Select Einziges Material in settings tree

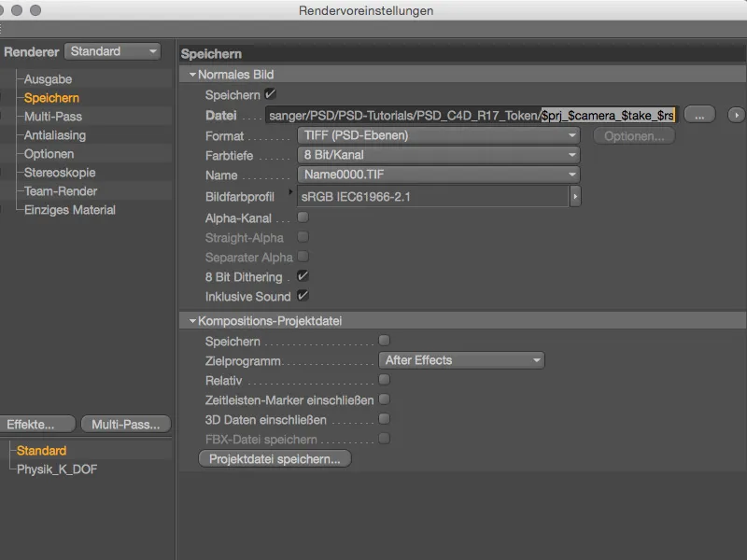[x=69, y=210]
